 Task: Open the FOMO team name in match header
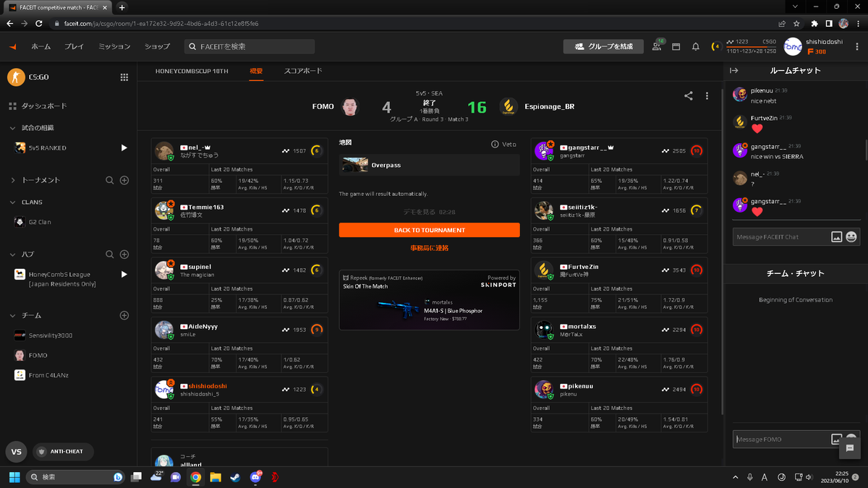pyautogui.click(x=323, y=107)
